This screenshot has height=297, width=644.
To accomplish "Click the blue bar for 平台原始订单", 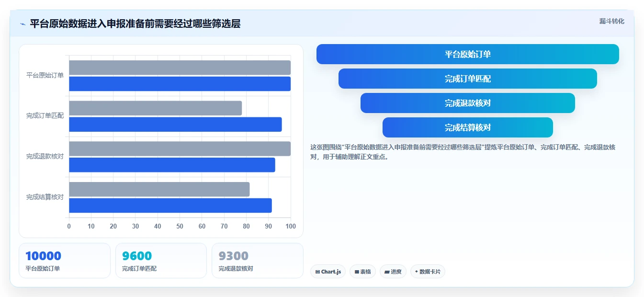I will click(x=180, y=84).
